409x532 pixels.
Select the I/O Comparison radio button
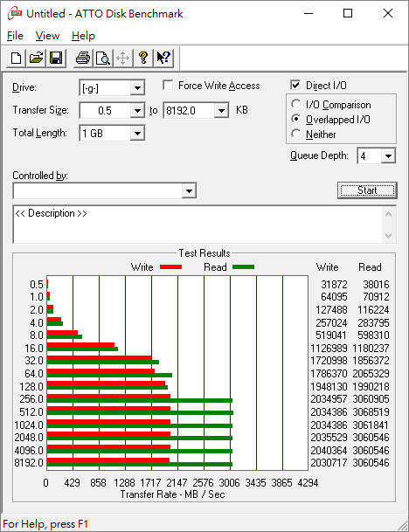coord(295,104)
